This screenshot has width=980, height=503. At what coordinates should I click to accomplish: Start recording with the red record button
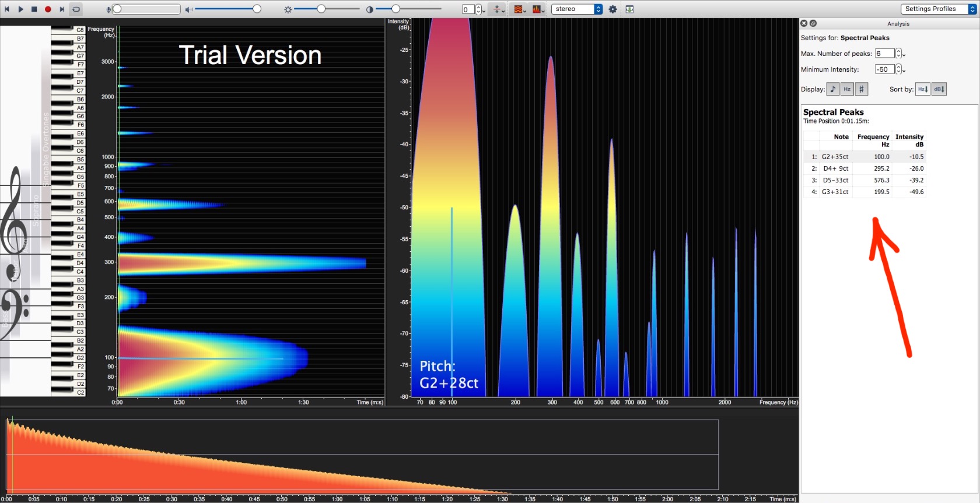(48, 9)
